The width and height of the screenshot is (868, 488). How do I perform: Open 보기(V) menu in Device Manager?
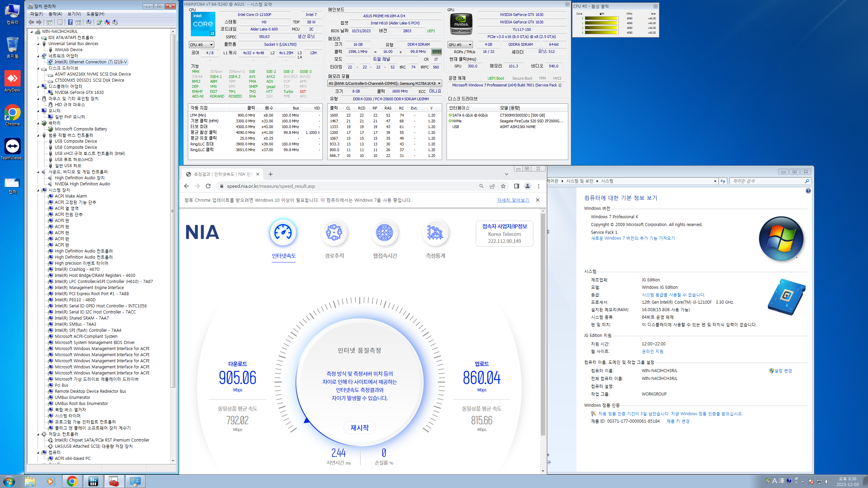pos(74,14)
